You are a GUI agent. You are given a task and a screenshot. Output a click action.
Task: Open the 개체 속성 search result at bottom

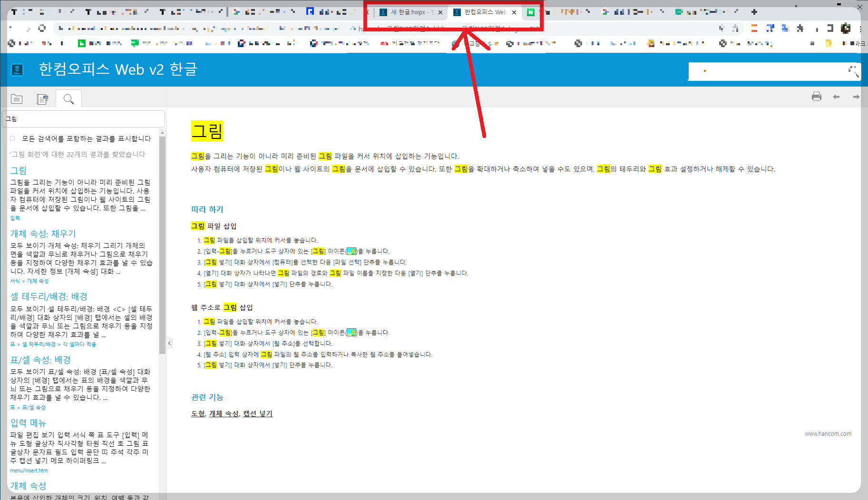(x=28, y=486)
